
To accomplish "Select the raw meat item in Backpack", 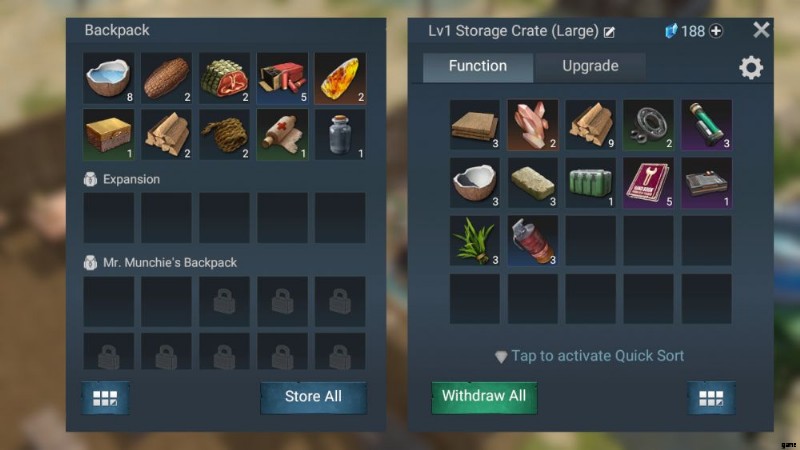I will 224,78.
